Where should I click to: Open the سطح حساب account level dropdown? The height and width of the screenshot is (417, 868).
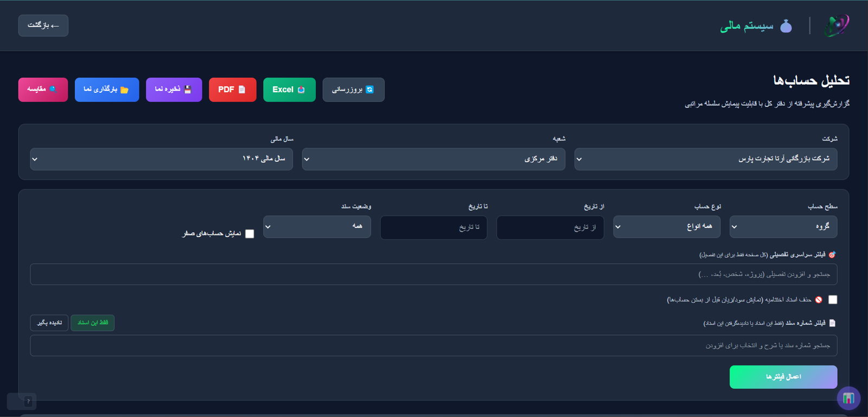coord(783,227)
